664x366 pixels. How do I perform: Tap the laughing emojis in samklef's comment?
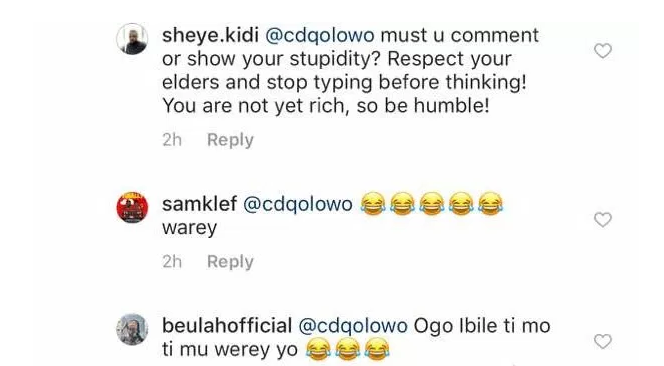click(432, 204)
